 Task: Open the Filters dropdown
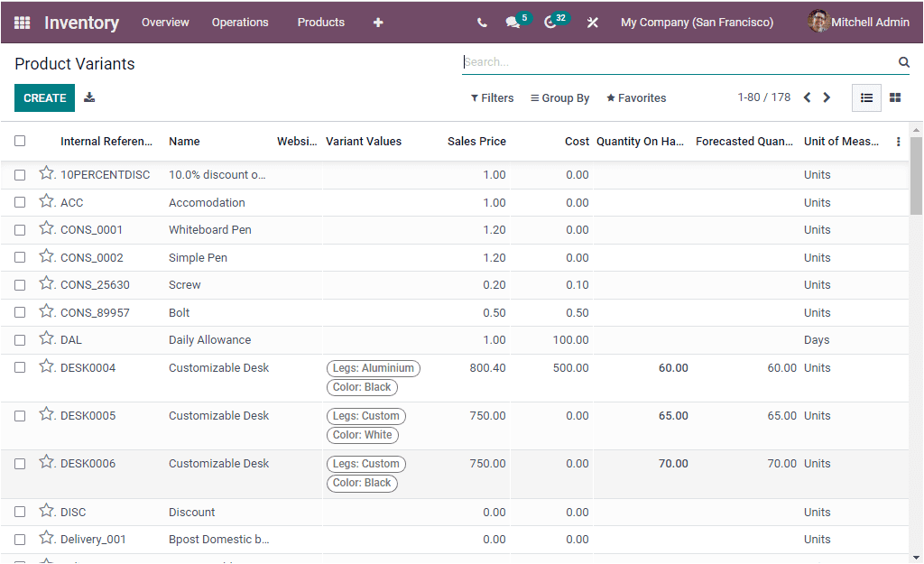point(492,97)
